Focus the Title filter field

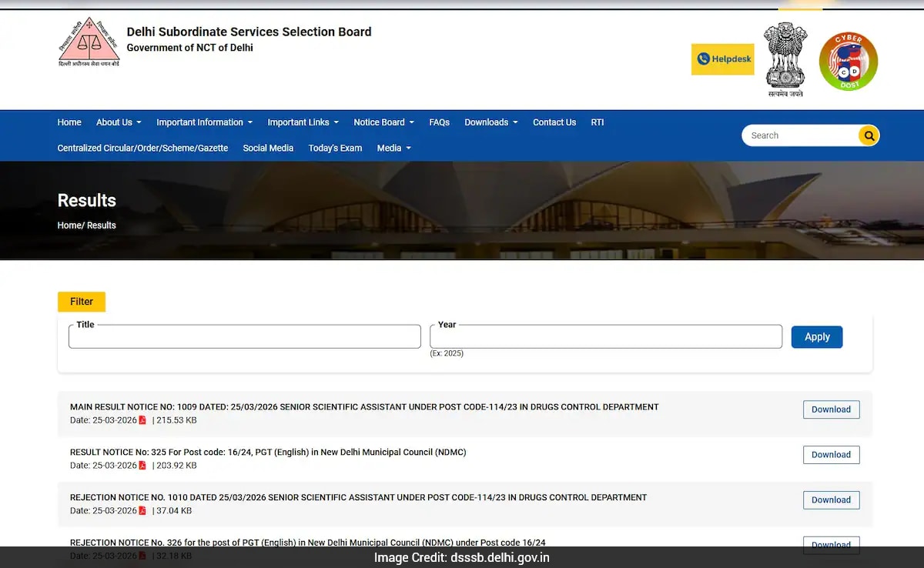(244, 337)
